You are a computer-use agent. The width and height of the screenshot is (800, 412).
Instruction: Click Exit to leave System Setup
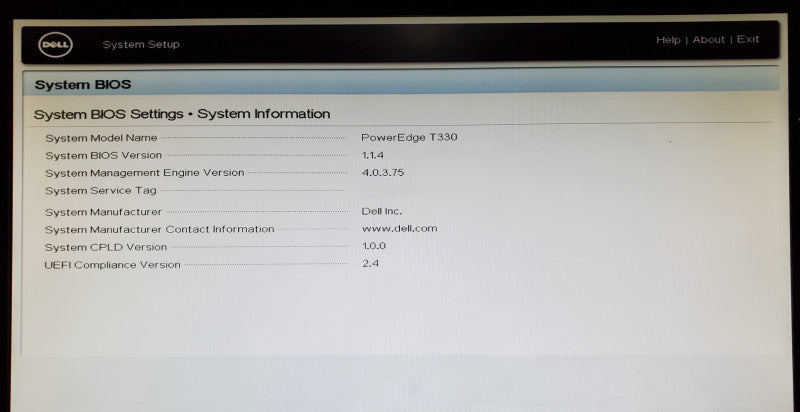click(x=747, y=39)
